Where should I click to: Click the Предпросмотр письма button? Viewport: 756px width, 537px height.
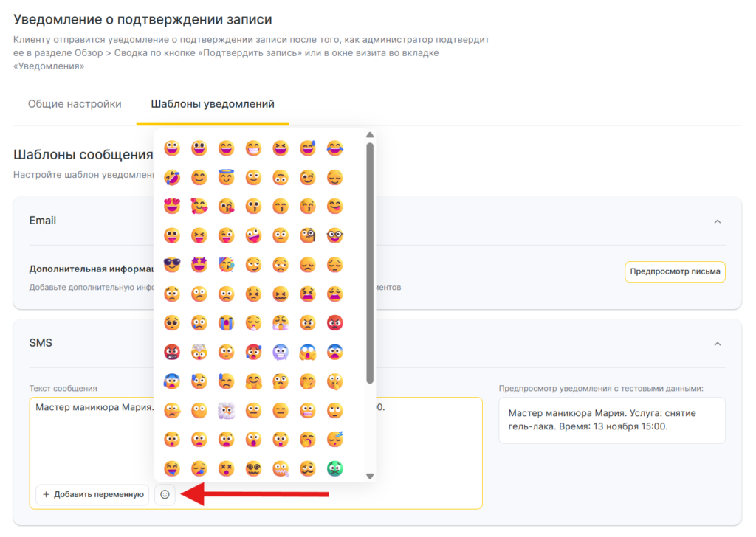point(675,271)
